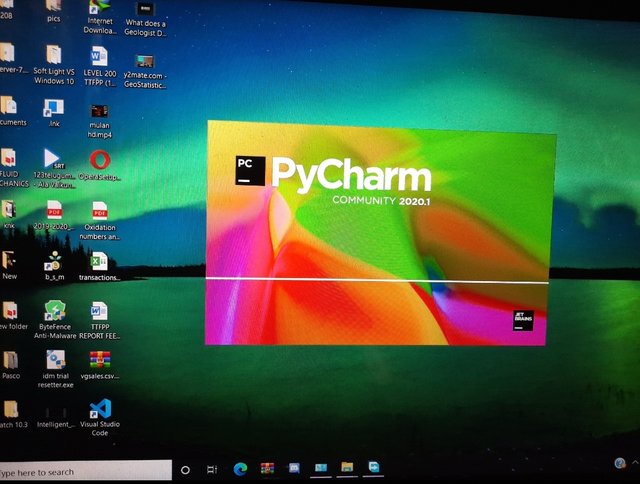The width and height of the screenshot is (640, 484).
Task: Open the b_s_m shortcut icon
Action: click(x=54, y=266)
